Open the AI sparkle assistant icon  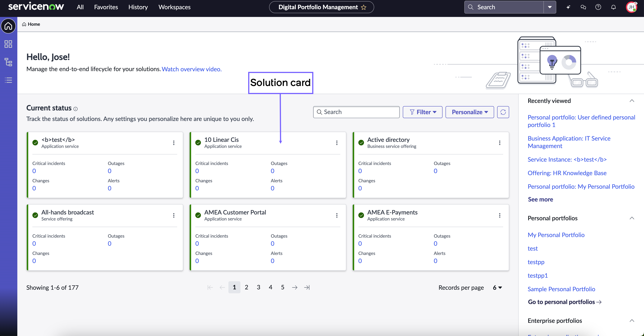(568, 7)
